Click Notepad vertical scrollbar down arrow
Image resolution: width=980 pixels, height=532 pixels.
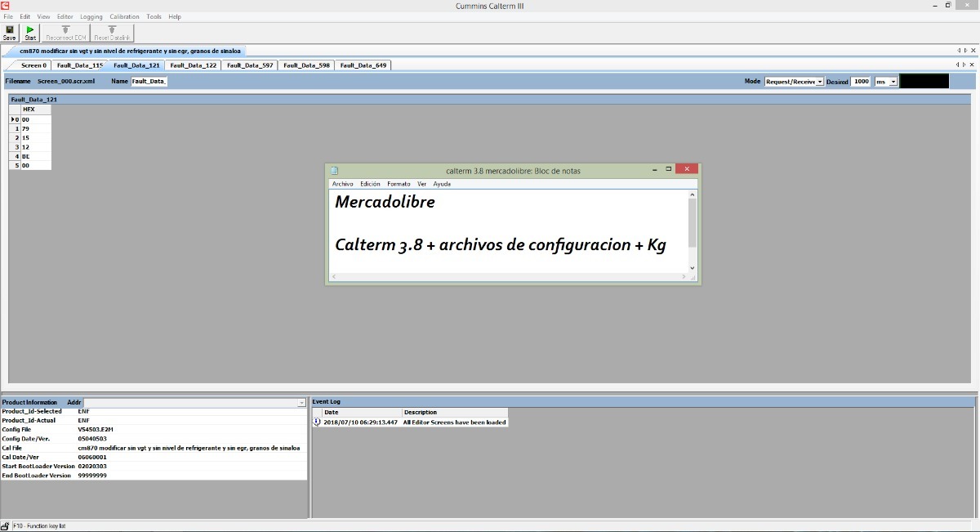pos(693,268)
